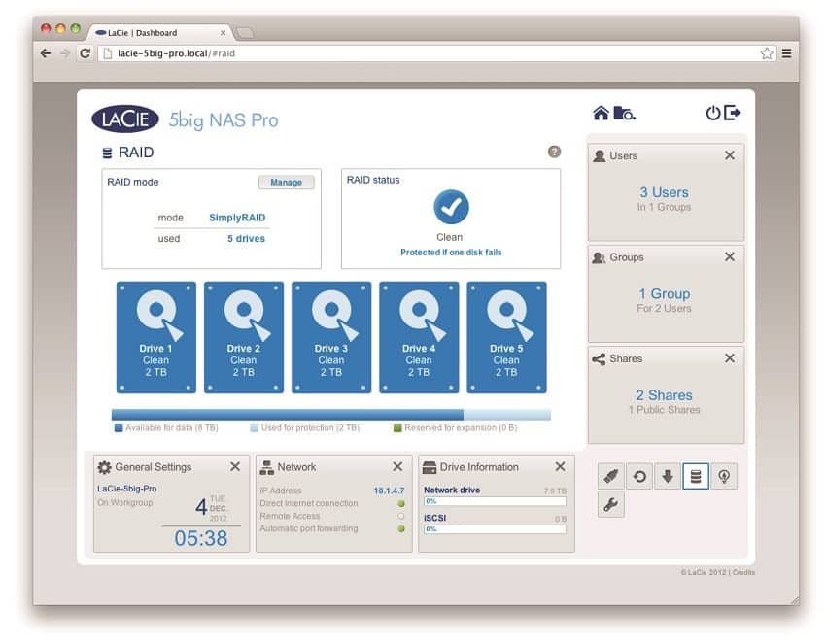The width and height of the screenshot is (826, 644).
Task: Click the Users widget person icon
Action: 599,155
